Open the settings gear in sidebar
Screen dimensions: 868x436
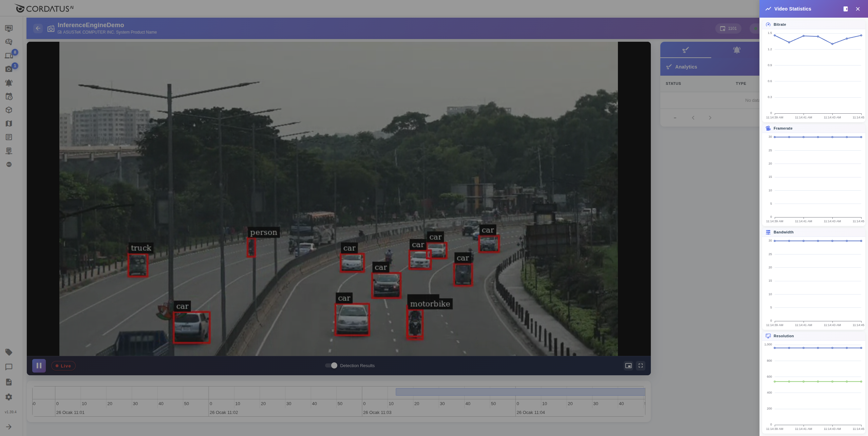pyautogui.click(x=9, y=397)
